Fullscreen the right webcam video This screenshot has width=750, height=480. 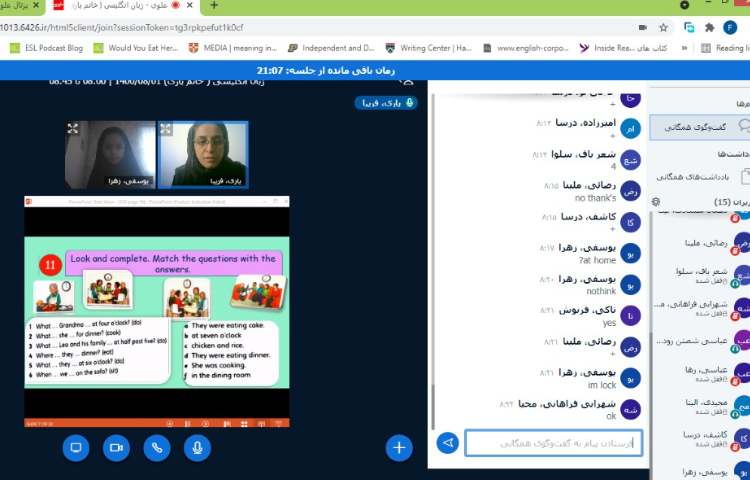click(x=166, y=129)
